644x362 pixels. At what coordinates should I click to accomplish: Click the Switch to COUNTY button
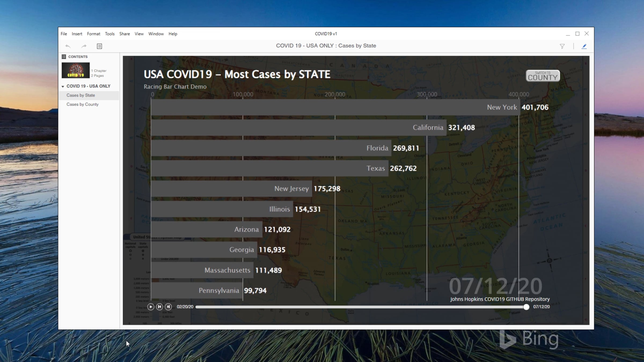(543, 76)
